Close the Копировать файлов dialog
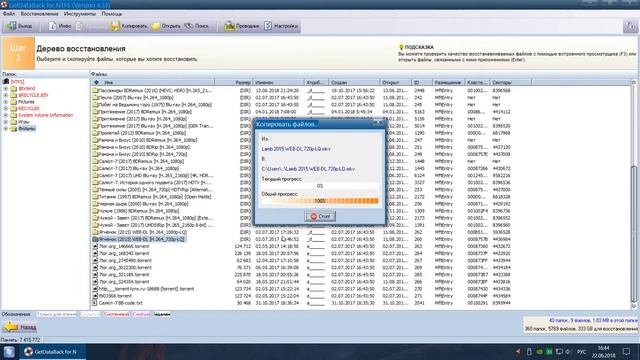 [378, 123]
